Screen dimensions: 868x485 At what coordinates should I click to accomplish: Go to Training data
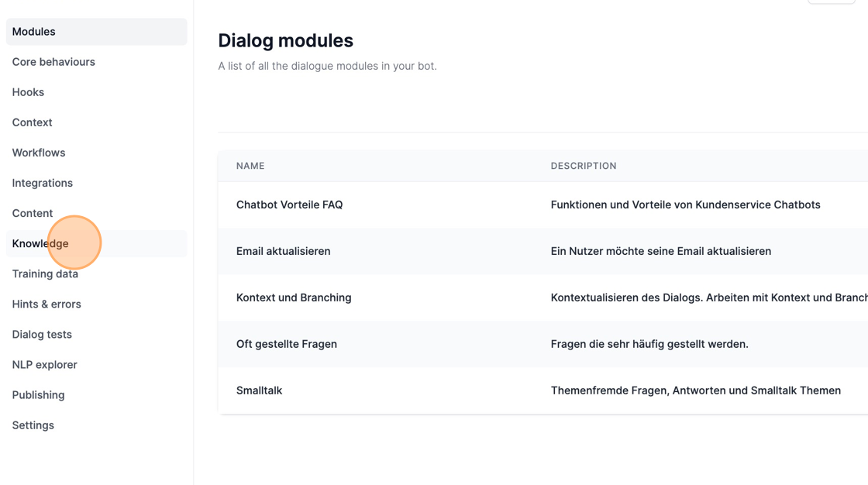point(96,273)
